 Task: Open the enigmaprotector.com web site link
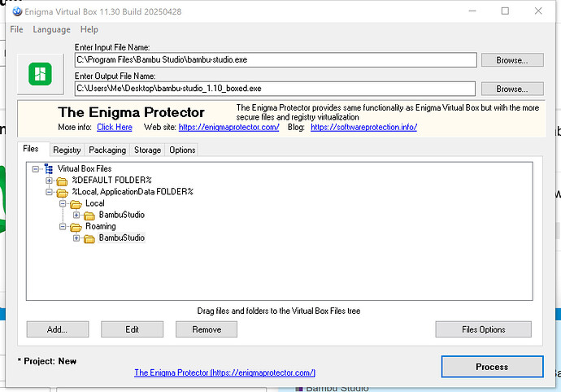pos(228,127)
